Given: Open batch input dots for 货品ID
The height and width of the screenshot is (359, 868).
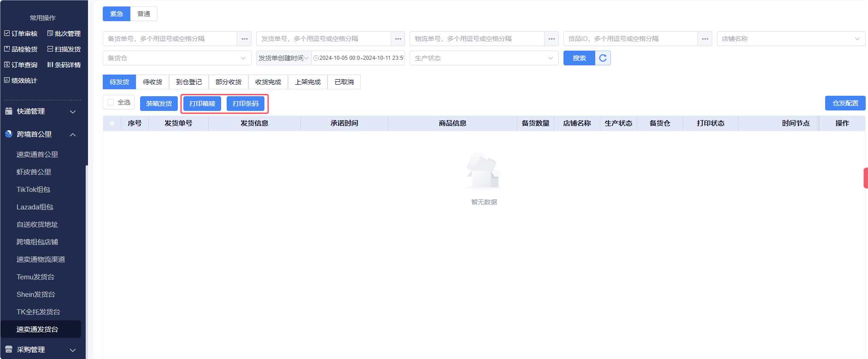Looking at the screenshot, I should point(705,39).
